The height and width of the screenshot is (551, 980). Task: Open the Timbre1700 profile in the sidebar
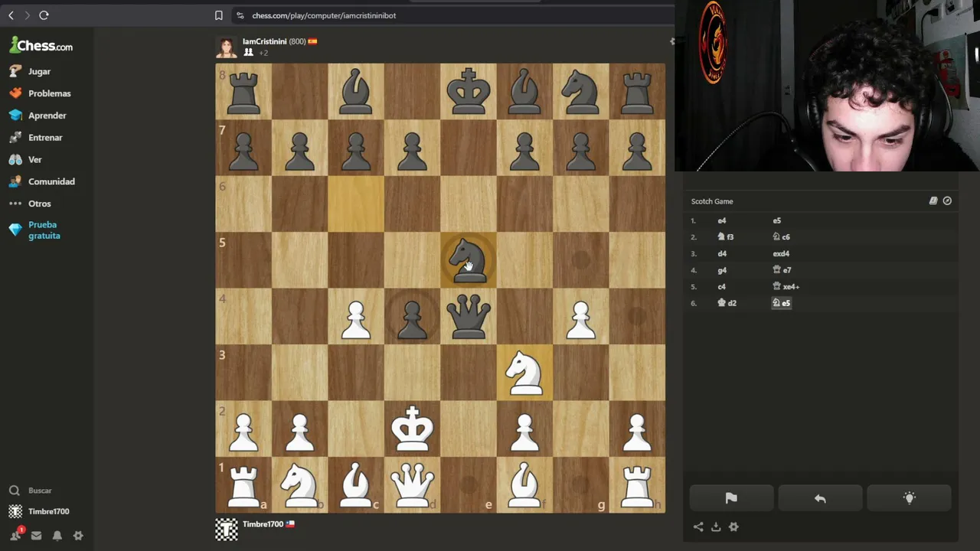pyautogui.click(x=48, y=511)
